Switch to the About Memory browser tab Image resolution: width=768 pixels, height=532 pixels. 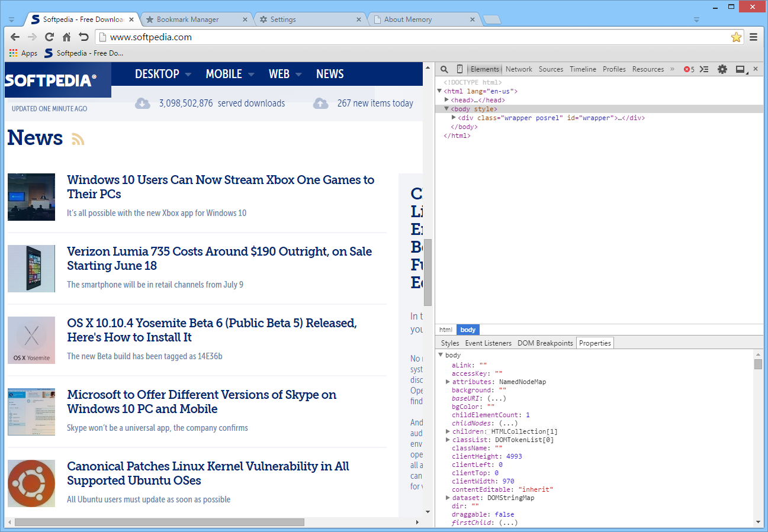423,20
